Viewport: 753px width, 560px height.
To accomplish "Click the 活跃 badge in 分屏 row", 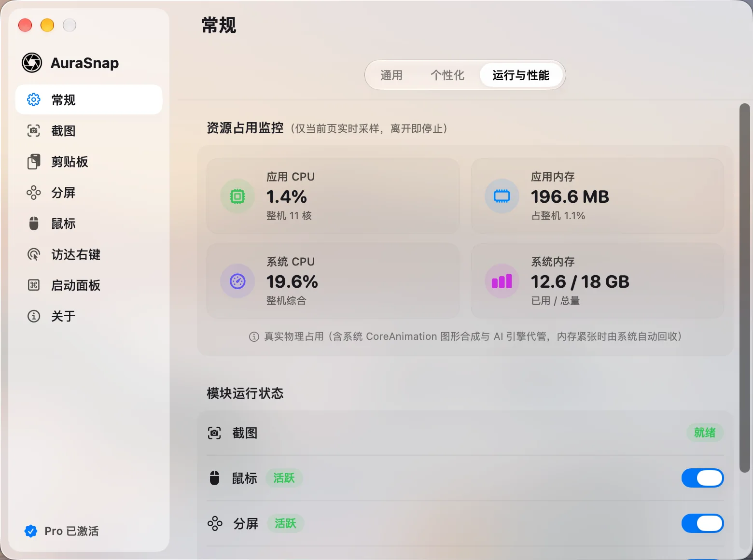I will pos(285,523).
